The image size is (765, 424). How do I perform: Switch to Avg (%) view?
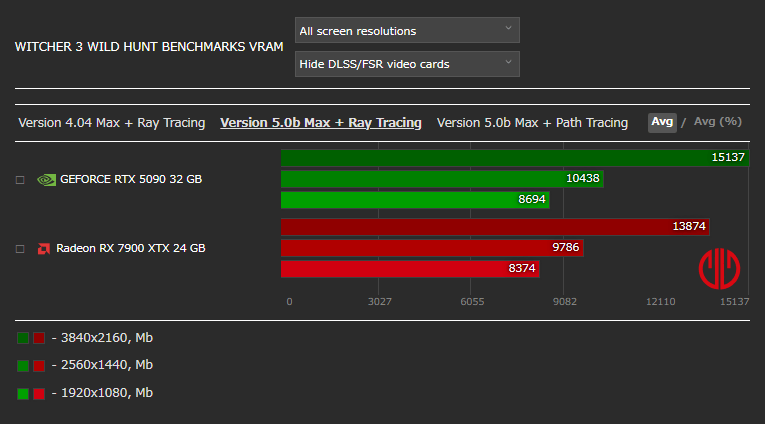[718, 121]
